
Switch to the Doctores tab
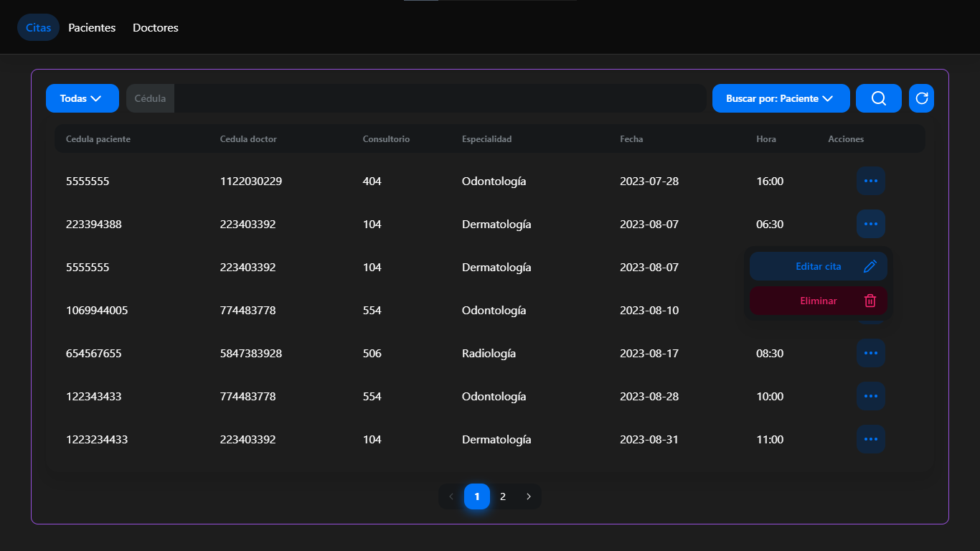click(x=156, y=27)
